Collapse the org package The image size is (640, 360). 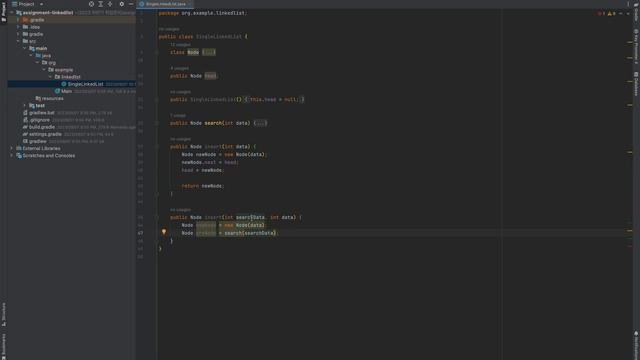pos(38,62)
